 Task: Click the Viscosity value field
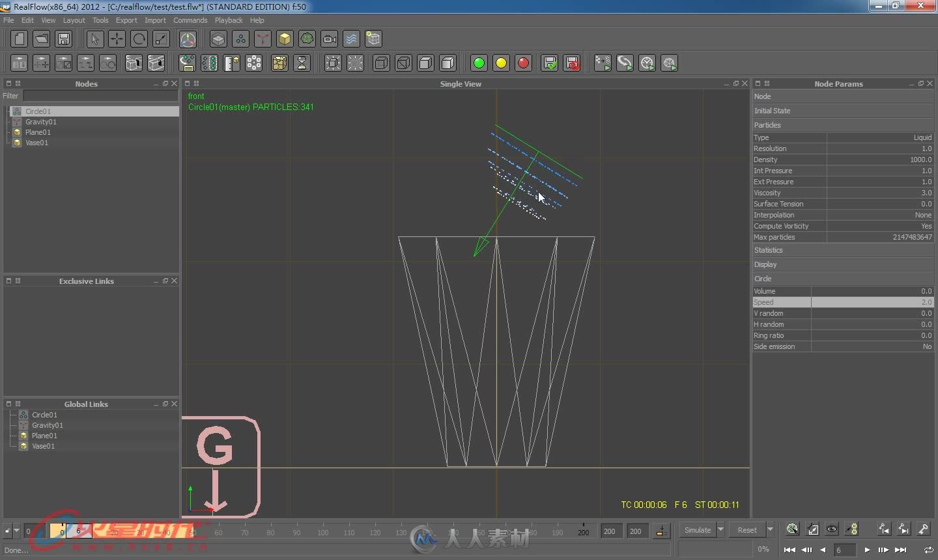(x=880, y=193)
